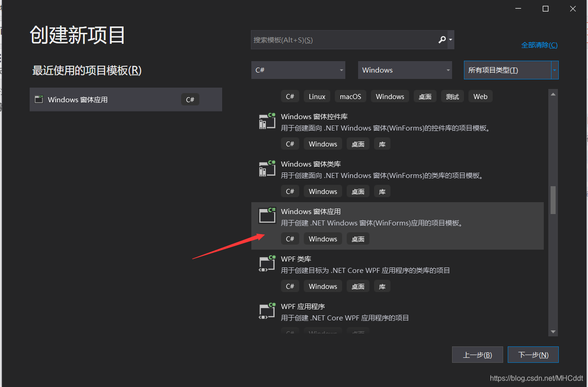This screenshot has width=588, height=387.
Task: Click the scrollbar up arrow
Action: click(553, 94)
